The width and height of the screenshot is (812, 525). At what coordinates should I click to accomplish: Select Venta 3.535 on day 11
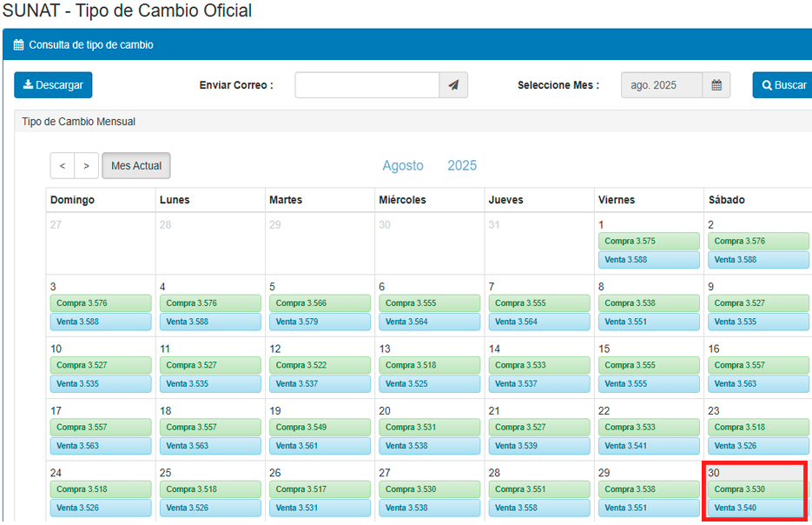pos(210,384)
